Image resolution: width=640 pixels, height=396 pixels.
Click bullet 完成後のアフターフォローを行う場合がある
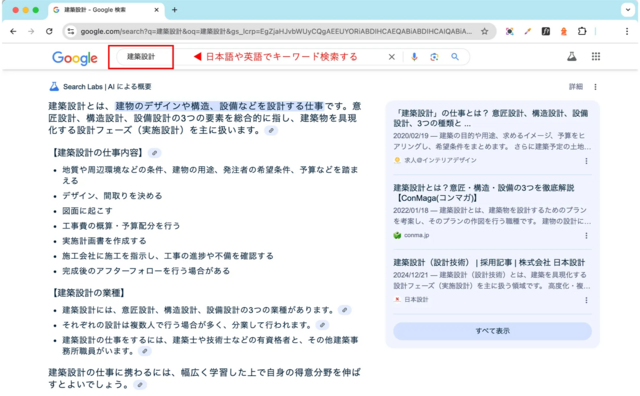tap(146, 271)
